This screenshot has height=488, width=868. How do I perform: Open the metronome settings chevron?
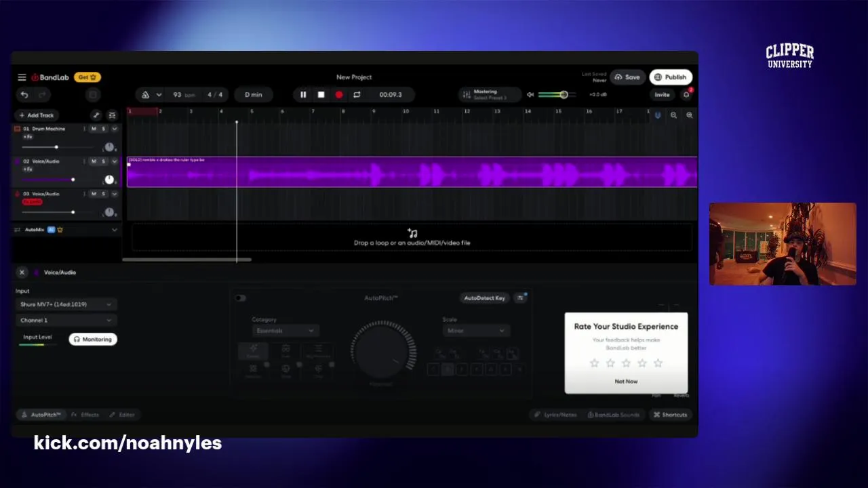pyautogui.click(x=159, y=95)
